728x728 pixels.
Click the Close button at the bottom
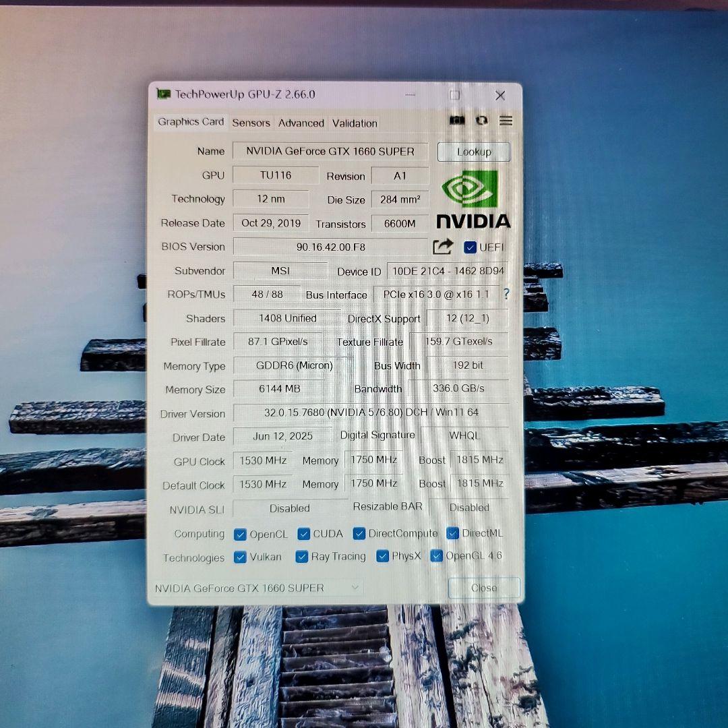483,587
